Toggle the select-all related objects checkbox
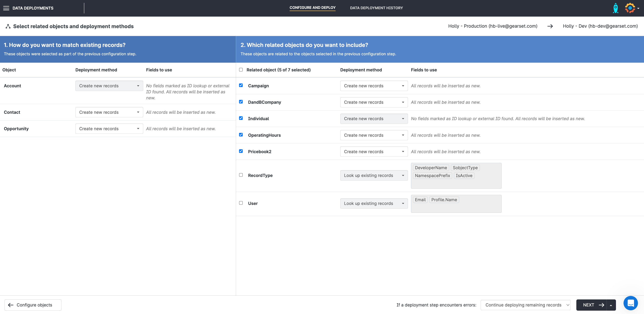Image resolution: width=644 pixels, height=314 pixels. [241, 70]
